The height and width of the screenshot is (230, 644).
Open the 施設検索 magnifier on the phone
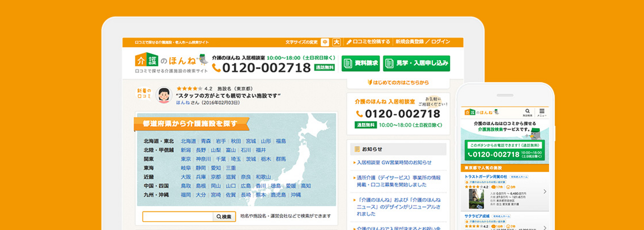528,112
